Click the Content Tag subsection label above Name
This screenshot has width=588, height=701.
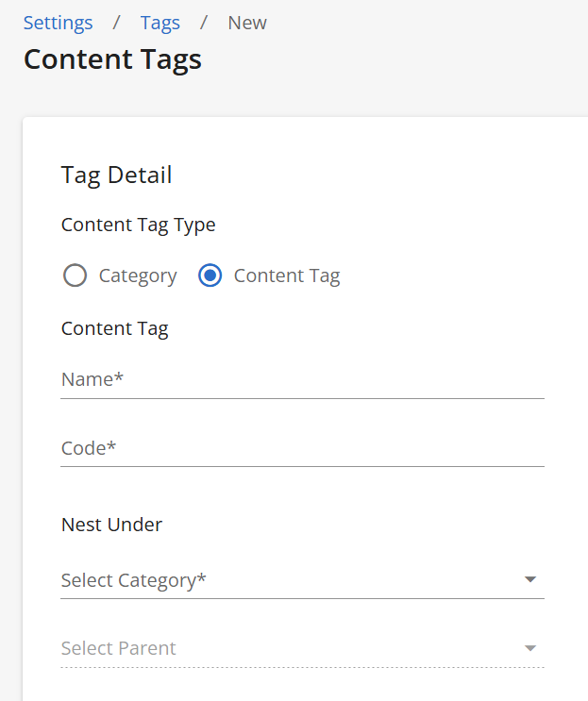click(115, 329)
